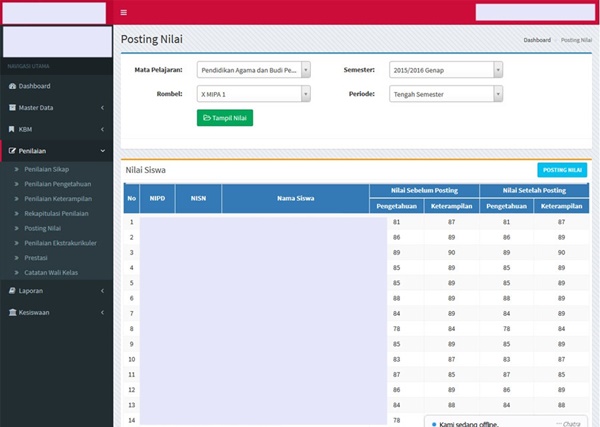600x427 pixels.
Task: Collapse the Penilaian chevron
Action: [103, 151]
